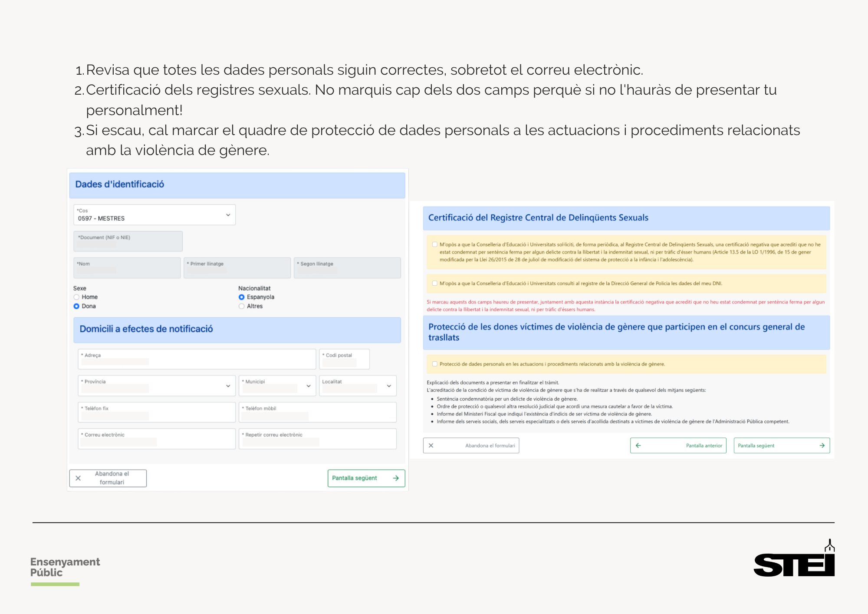Select the Home sex radio button
This screenshot has height=614, width=868.
[77, 297]
